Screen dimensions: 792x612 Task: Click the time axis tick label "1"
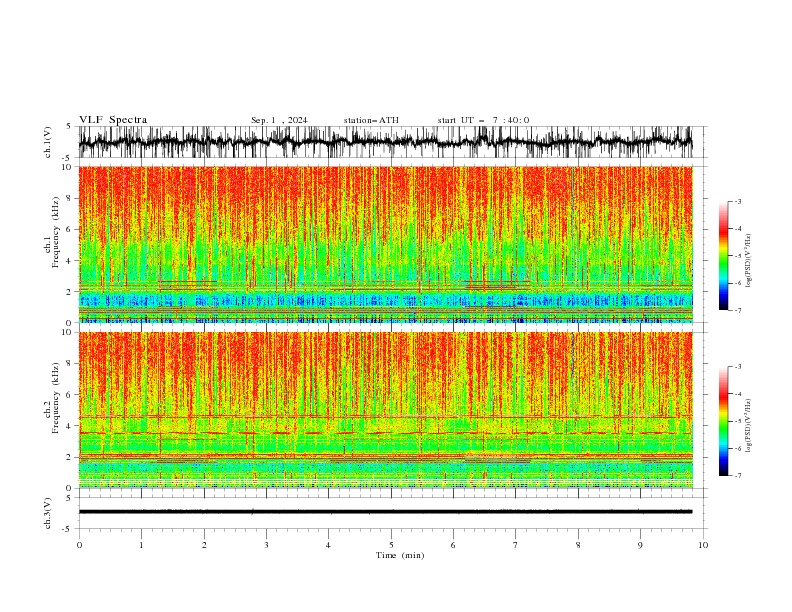click(x=141, y=545)
